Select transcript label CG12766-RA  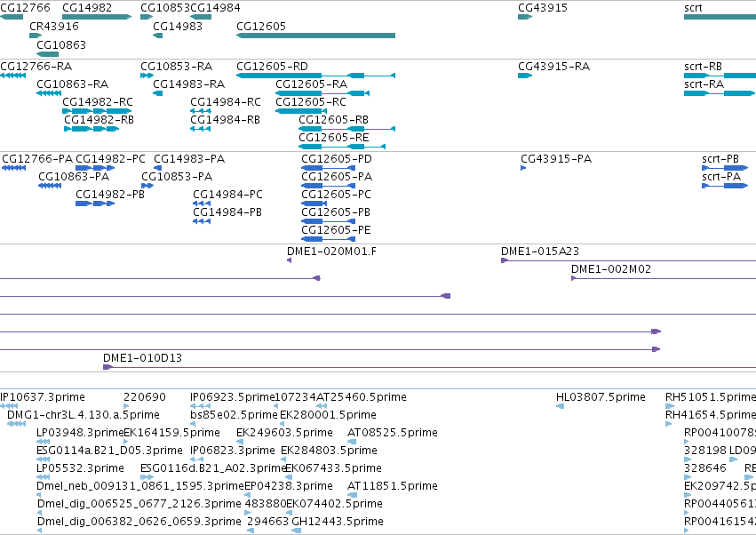tap(36, 67)
